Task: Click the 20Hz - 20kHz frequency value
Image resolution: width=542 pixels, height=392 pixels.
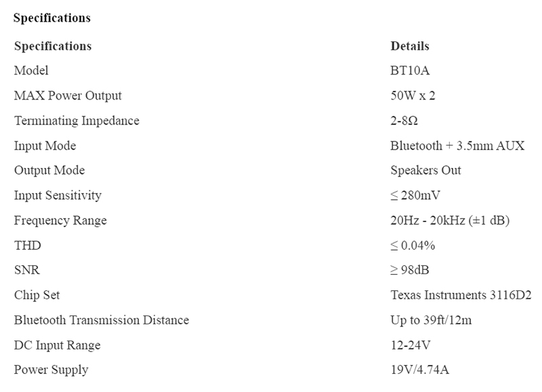Action: pos(450,220)
